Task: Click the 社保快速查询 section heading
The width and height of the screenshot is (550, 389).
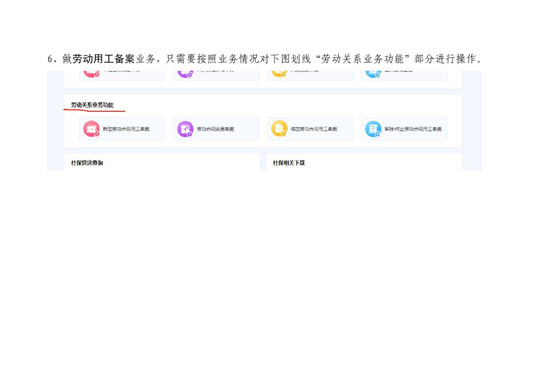Action: coord(87,163)
